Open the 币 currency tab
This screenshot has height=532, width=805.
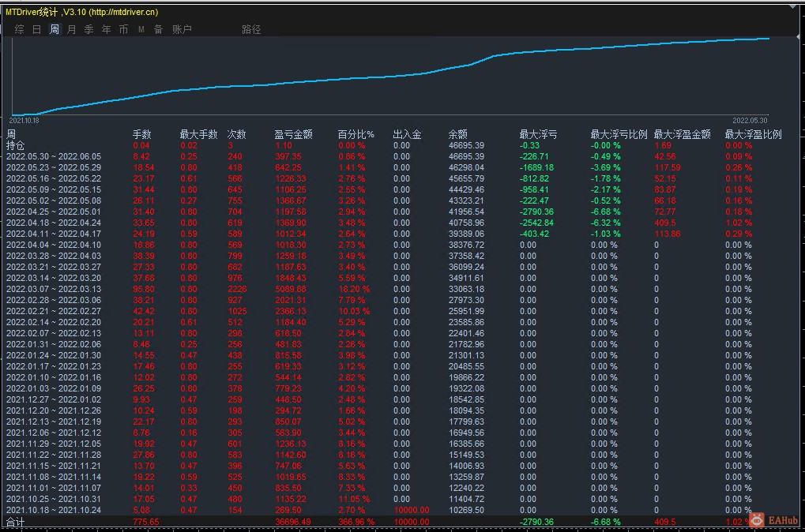click(124, 29)
